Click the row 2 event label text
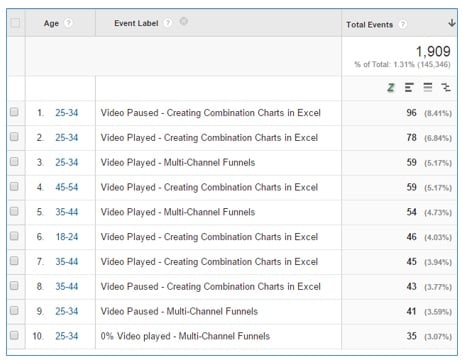Viewport: 463px width, 363px height. coord(209,138)
